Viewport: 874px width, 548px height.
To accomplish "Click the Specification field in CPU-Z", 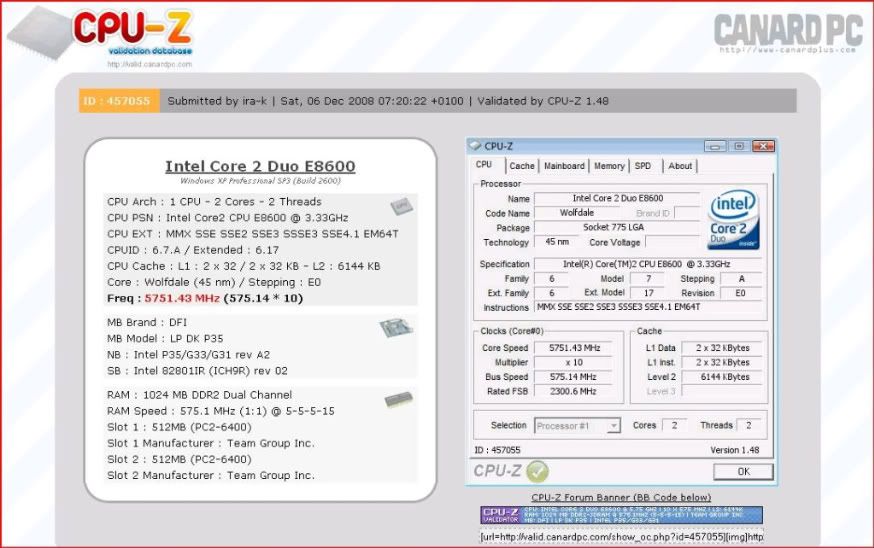I will [x=647, y=264].
